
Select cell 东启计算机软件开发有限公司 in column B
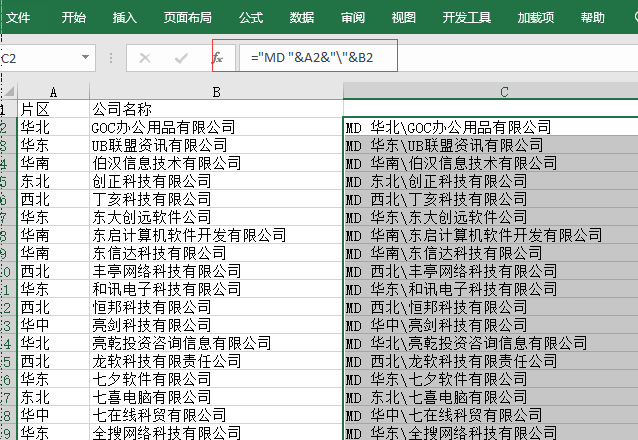(216, 235)
